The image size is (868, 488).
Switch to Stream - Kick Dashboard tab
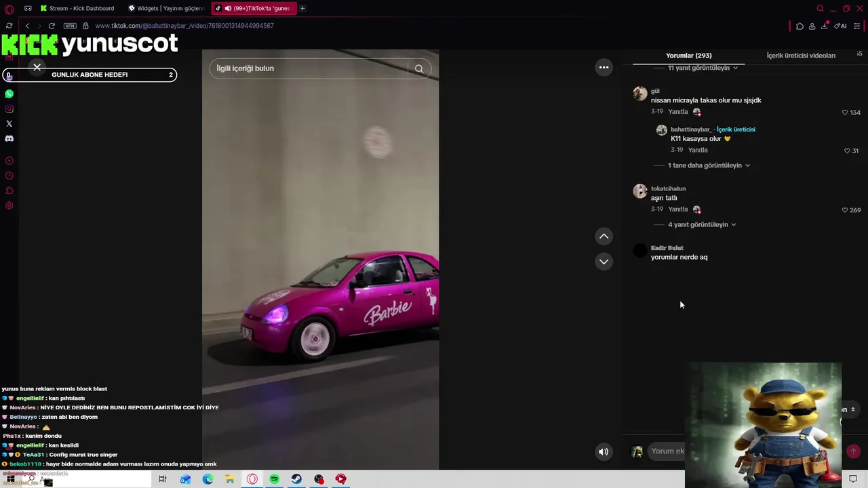(x=77, y=8)
